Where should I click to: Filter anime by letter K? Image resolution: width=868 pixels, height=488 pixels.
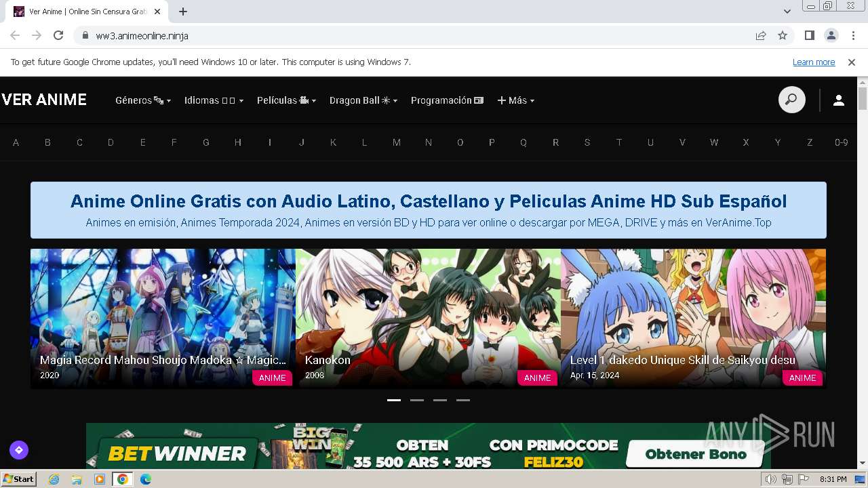333,142
